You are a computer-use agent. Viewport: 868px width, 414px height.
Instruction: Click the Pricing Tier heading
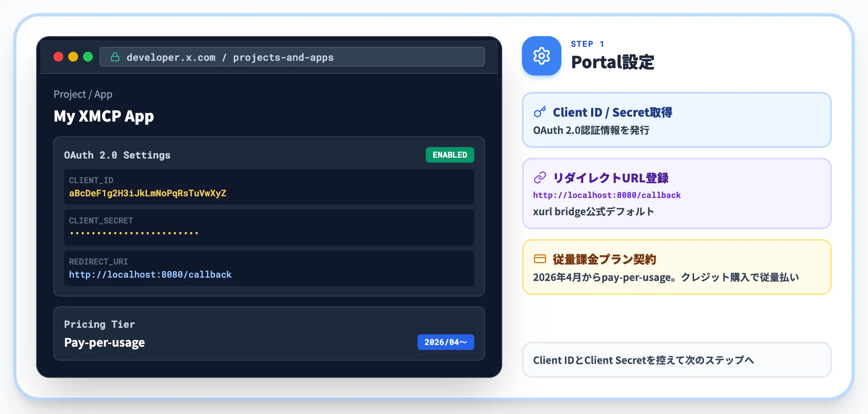click(x=99, y=324)
